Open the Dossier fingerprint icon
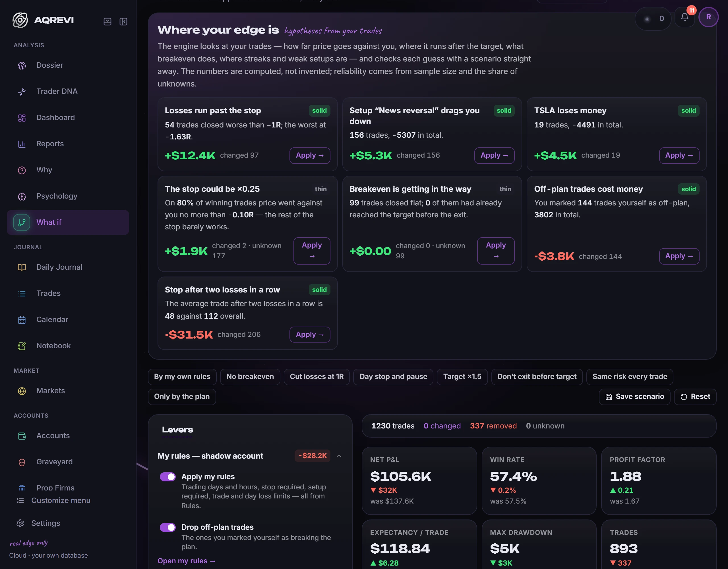 [x=22, y=66]
